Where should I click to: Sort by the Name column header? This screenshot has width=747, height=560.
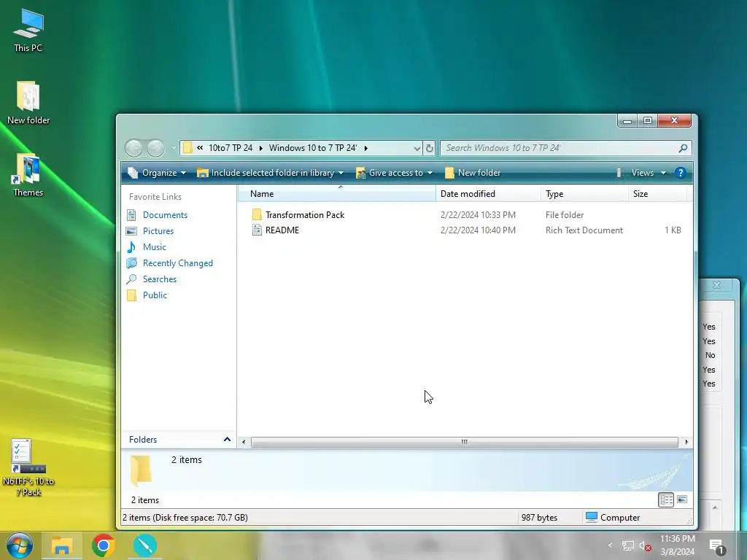[337, 194]
